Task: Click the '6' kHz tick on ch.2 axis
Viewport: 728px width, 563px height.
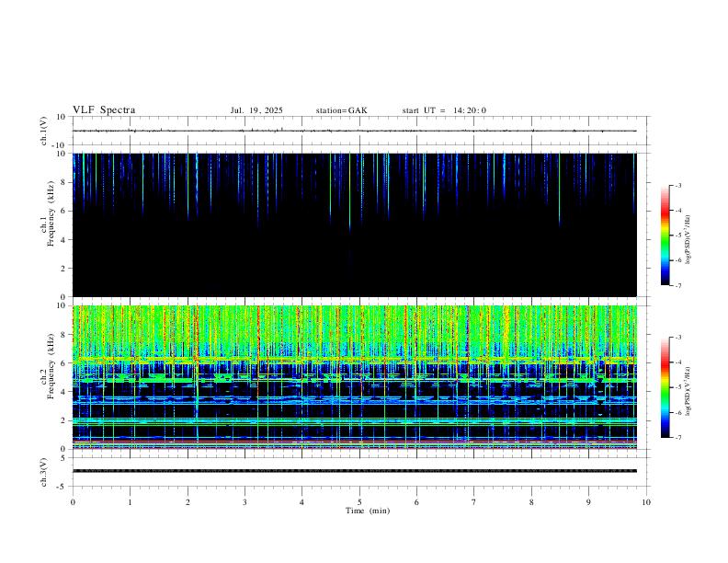Action: (63, 363)
